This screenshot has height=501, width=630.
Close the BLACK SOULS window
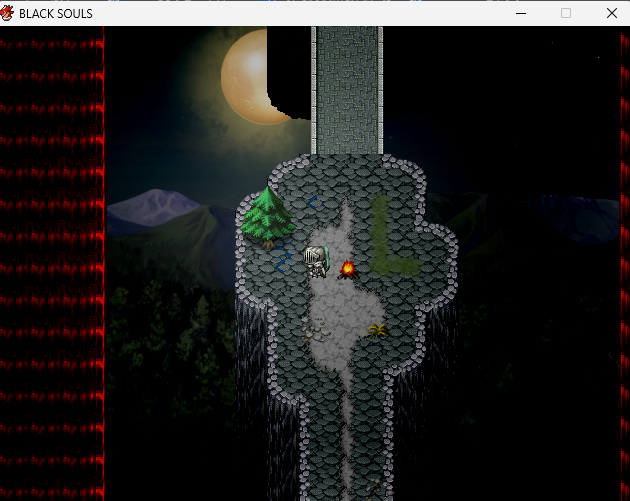(x=612, y=13)
